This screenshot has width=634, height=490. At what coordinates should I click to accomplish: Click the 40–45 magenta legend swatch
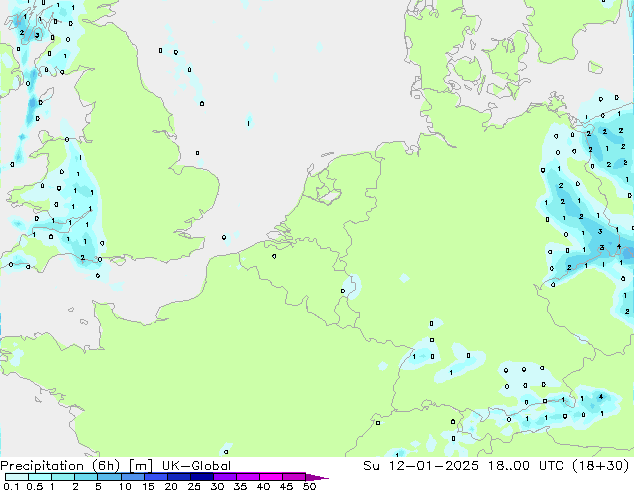pos(271,477)
